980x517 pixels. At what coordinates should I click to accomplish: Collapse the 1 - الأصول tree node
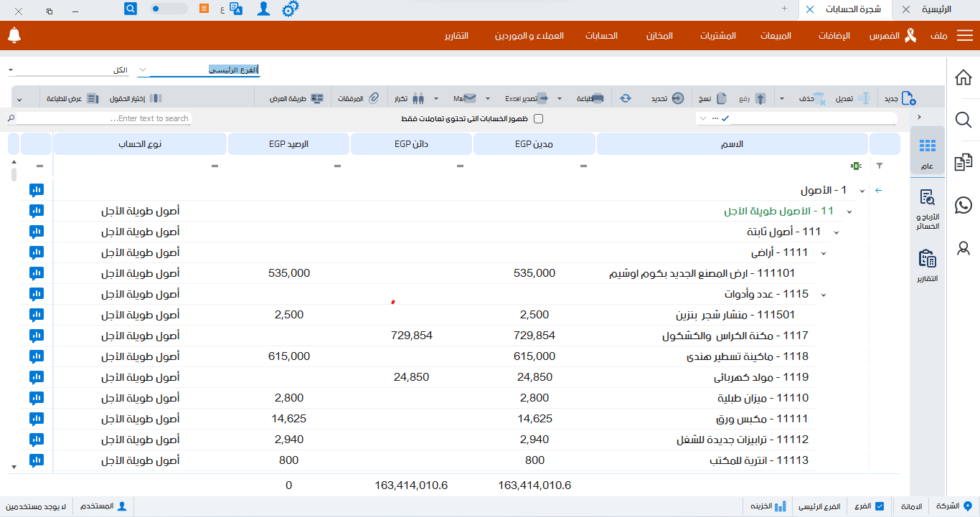(864, 190)
